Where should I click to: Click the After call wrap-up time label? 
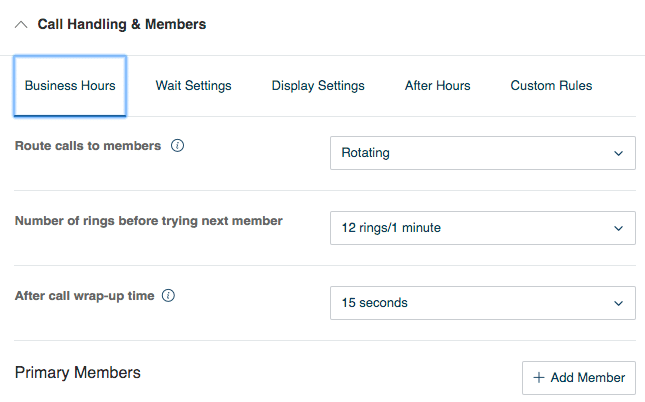point(84,296)
